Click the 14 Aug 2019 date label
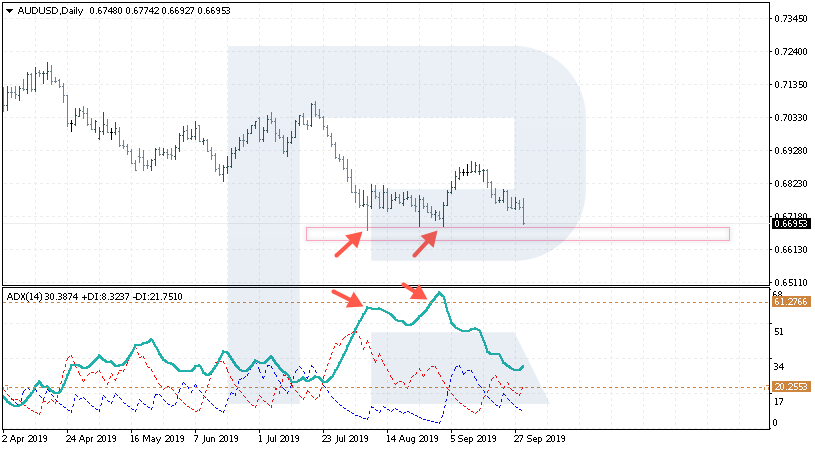Screen dimensions: 815x450 [x=413, y=439]
